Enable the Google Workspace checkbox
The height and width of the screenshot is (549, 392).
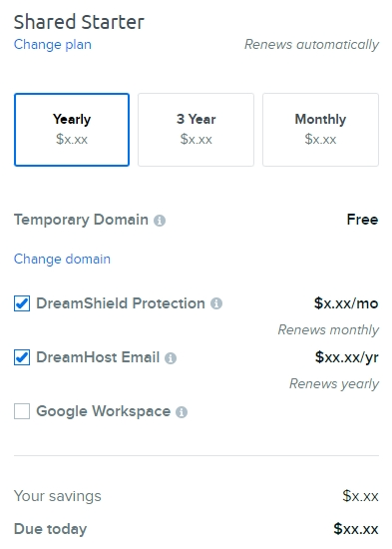pos(22,411)
